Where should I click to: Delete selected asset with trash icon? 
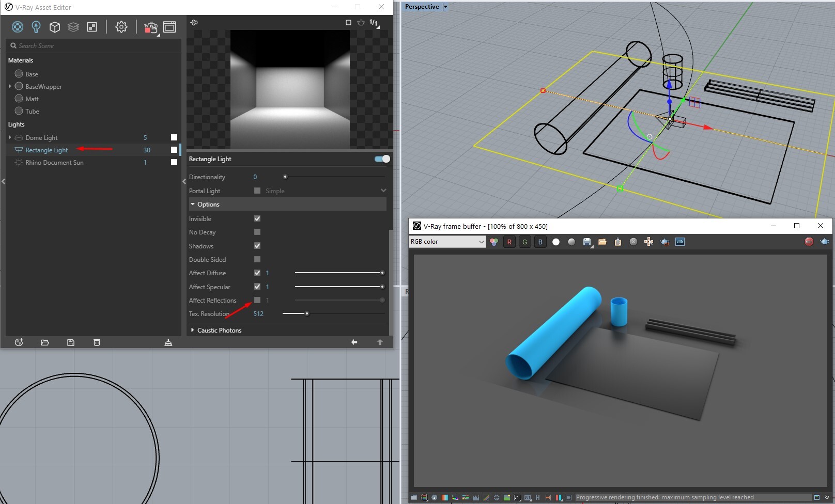(97, 342)
